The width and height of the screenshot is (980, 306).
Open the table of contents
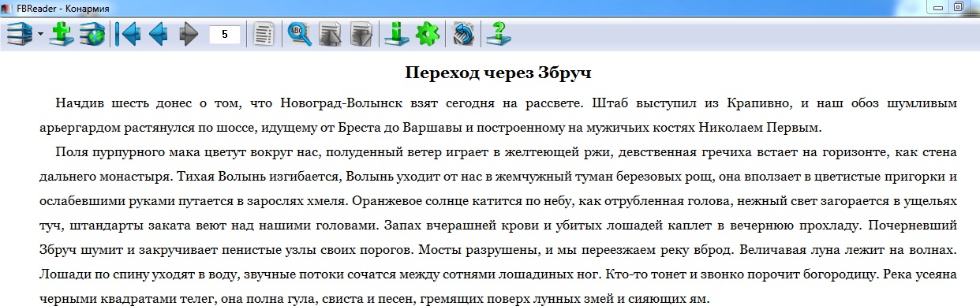[x=265, y=34]
